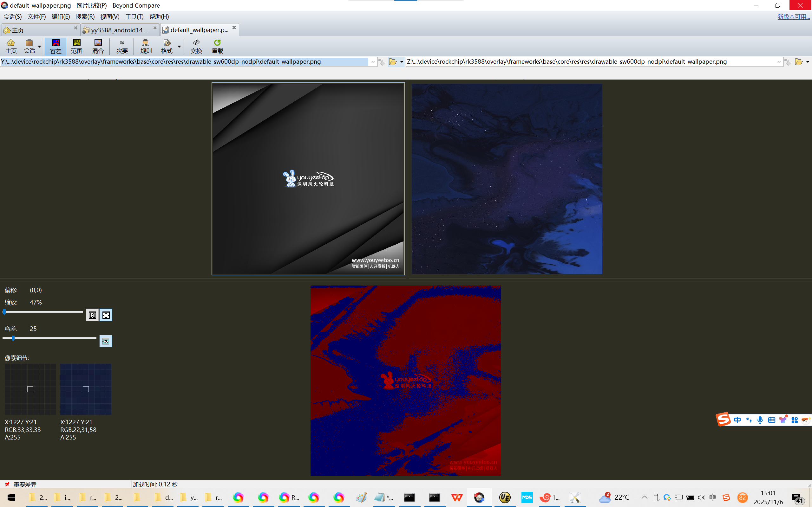This screenshot has height=507, width=812.
Task: Click the 容差 tolerance slider handle
Action: coord(13,338)
